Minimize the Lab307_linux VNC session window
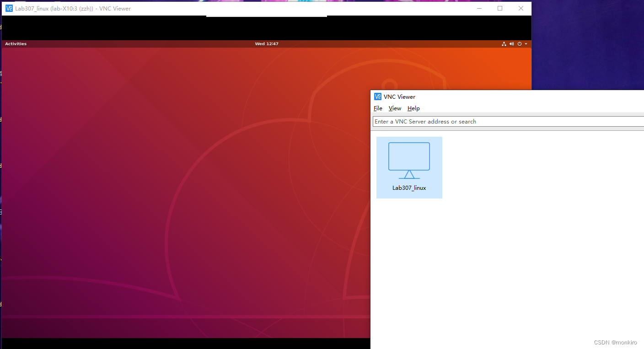This screenshot has height=349, width=644. pyautogui.click(x=479, y=8)
